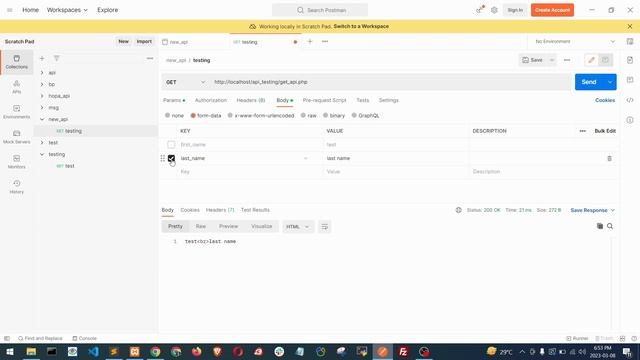Click the network globe icon near Status
This screenshot has width=640, height=360.
click(458, 210)
